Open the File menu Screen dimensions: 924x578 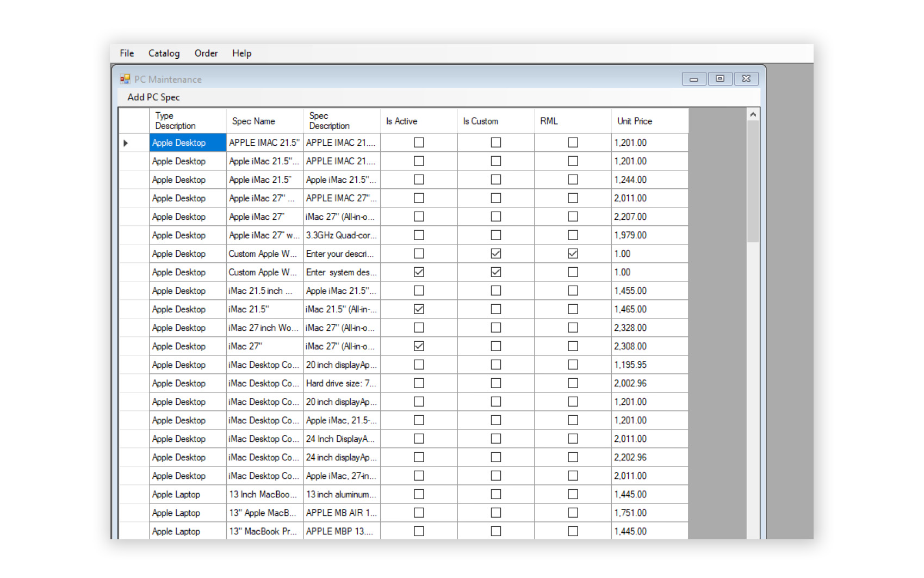click(127, 53)
